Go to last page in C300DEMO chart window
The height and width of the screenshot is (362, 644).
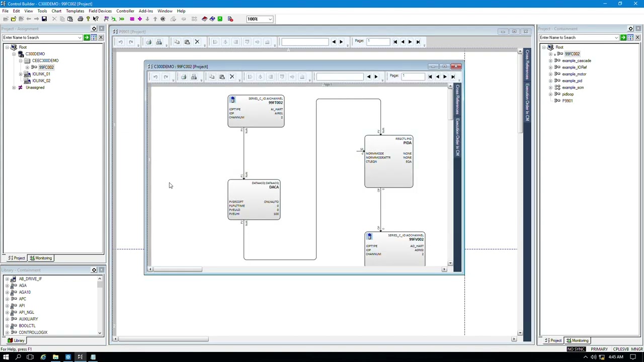tap(453, 77)
